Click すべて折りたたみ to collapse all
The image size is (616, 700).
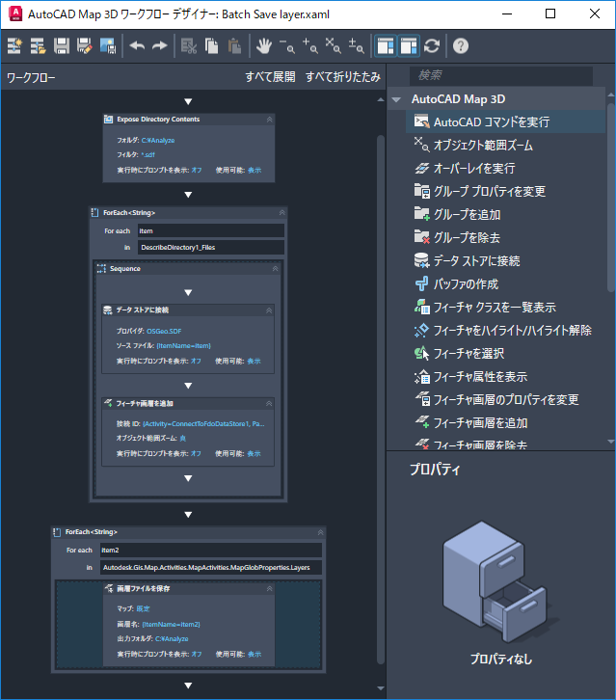point(343,77)
